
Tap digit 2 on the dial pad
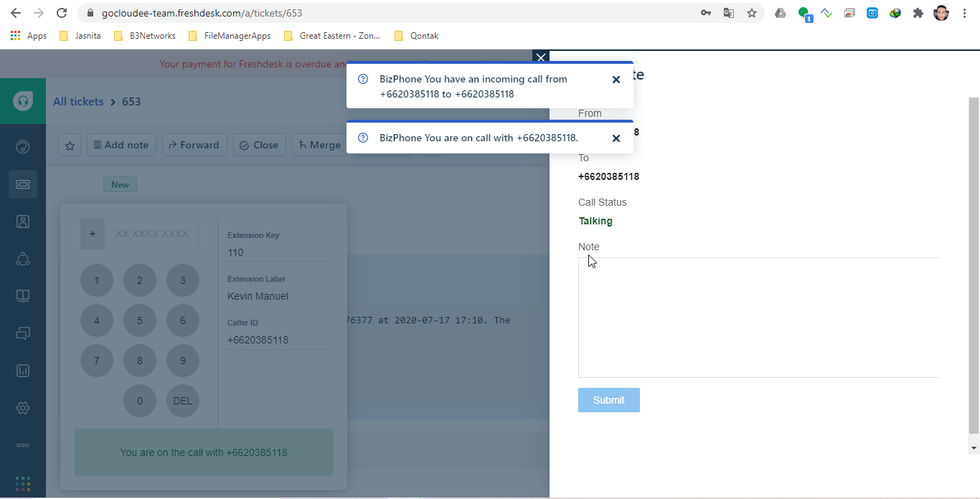(x=140, y=280)
